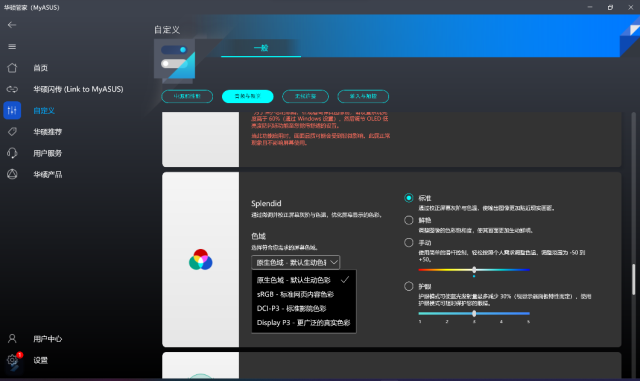Viewport: 640px width, 381px height.
Task: Open the hamburger menu icon
Action: (x=12, y=47)
